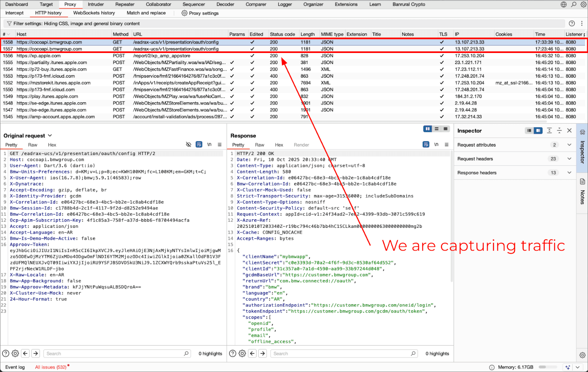This screenshot has width=588, height=372.
Task: Open the response search settings gear icon
Action: point(242,353)
